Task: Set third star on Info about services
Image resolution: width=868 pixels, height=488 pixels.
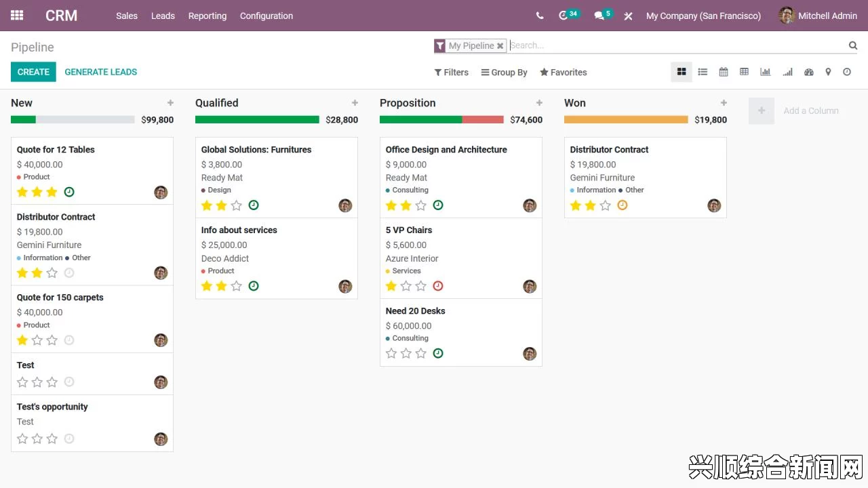Action: click(x=236, y=286)
